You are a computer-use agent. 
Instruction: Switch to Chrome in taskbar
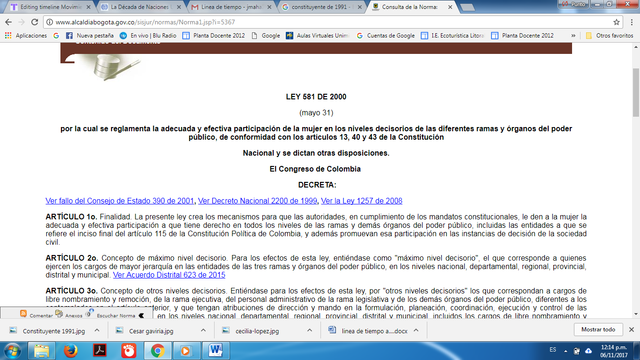click(158, 351)
